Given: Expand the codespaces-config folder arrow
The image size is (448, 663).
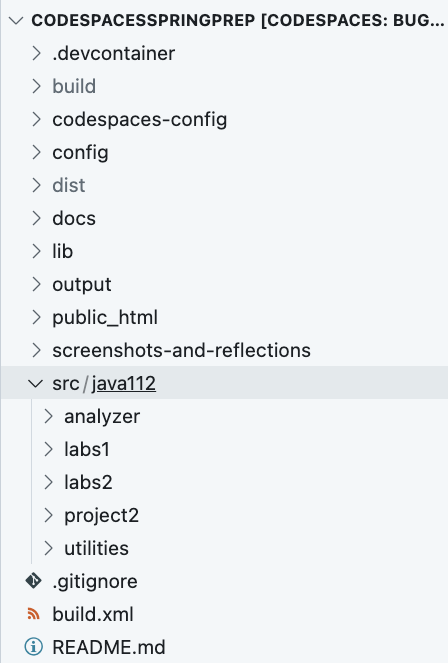Looking at the screenshot, I should (36, 119).
